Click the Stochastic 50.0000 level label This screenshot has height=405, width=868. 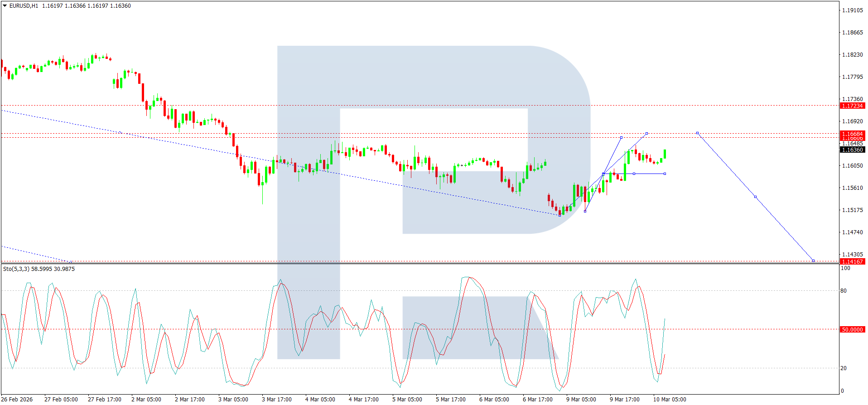click(x=852, y=329)
